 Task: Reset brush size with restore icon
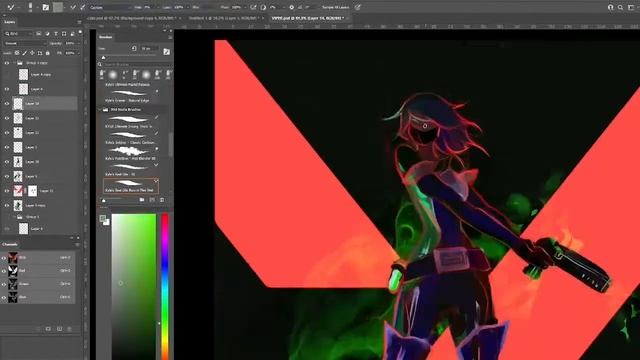[134, 48]
